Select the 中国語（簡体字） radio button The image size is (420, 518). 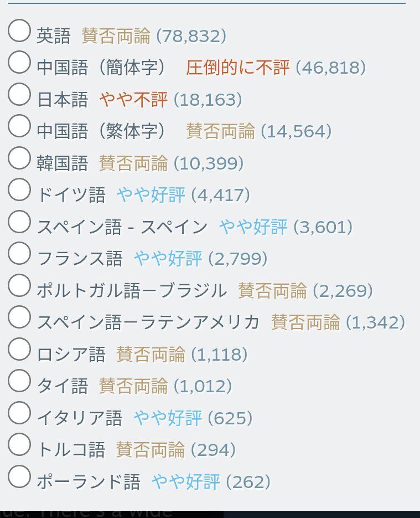(19, 62)
